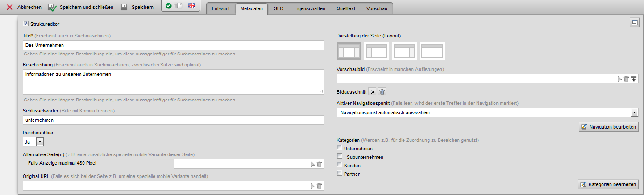Switch language via the UK flag icon
This screenshot has height=195, width=644.
tap(192, 6)
